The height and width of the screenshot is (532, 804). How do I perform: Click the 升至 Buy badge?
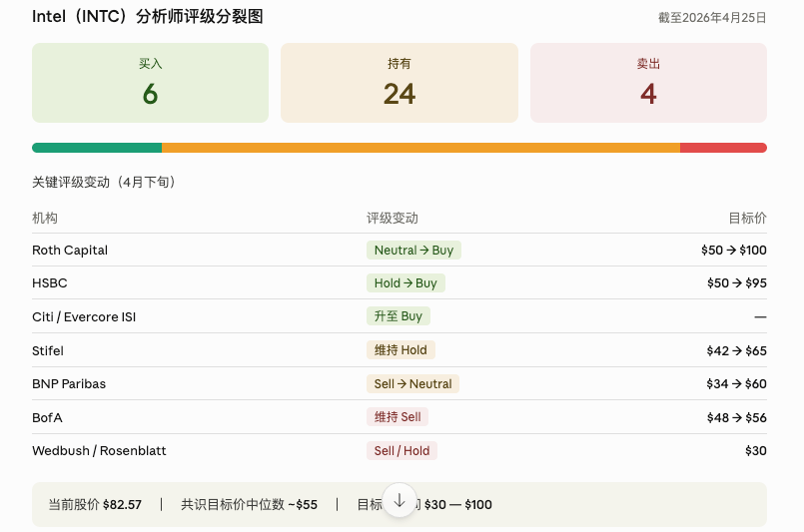[x=399, y=316]
